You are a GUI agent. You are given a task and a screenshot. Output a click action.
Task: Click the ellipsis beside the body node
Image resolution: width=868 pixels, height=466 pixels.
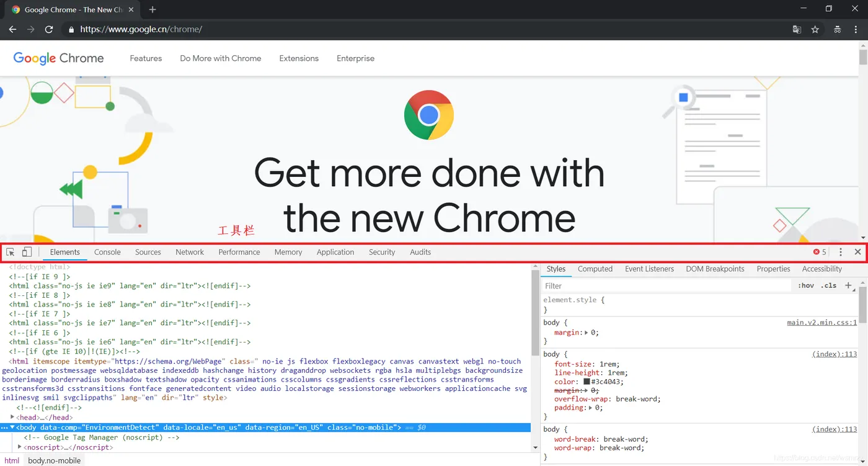pyautogui.click(x=4, y=428)
